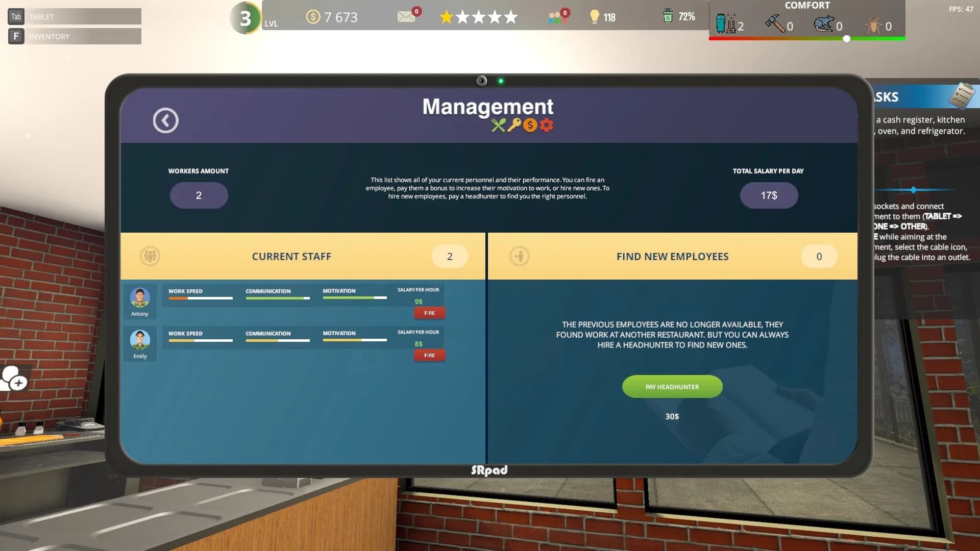Open Emily's employee portrait

pyautogui.click(x=140, y=340)
